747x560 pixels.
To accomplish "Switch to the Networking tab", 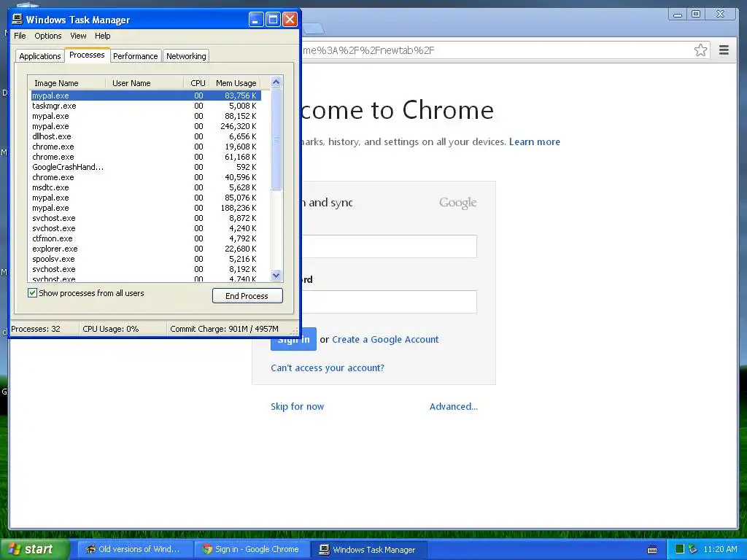I will tap(186, 55).
